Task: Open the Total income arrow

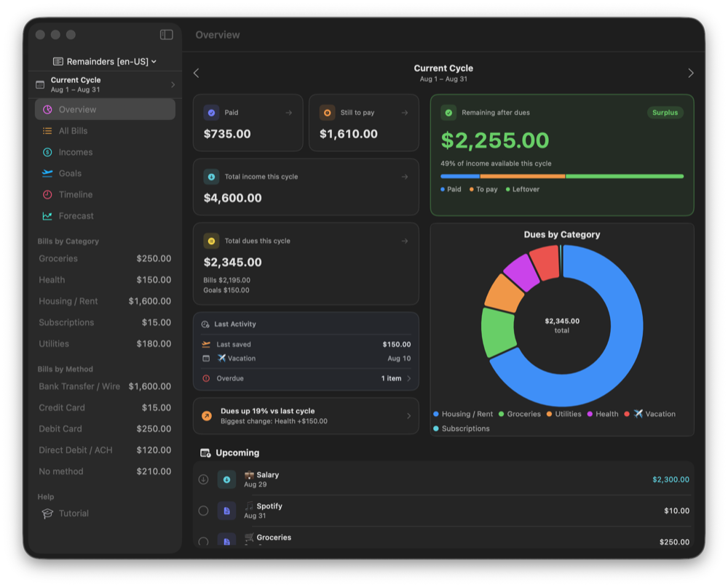Action: tap(405, 177)
